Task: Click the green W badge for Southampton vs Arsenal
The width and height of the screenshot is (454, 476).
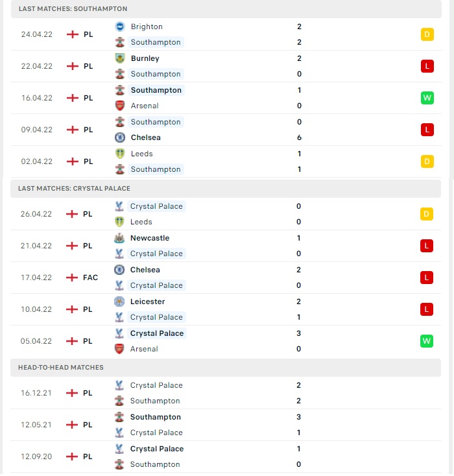Action: click(x=427, y=98)
